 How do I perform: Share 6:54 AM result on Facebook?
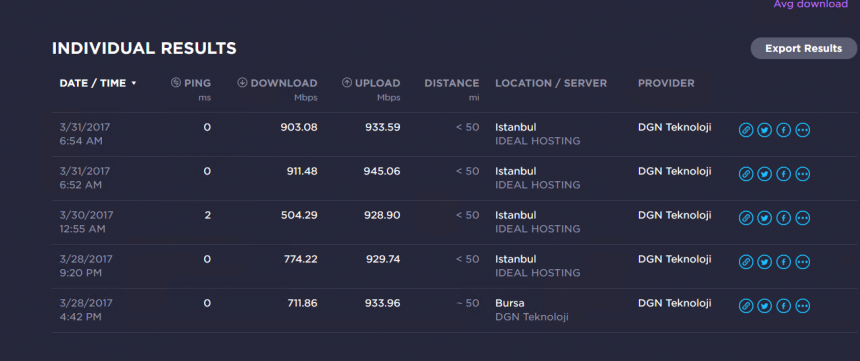(x=784, y=130)
